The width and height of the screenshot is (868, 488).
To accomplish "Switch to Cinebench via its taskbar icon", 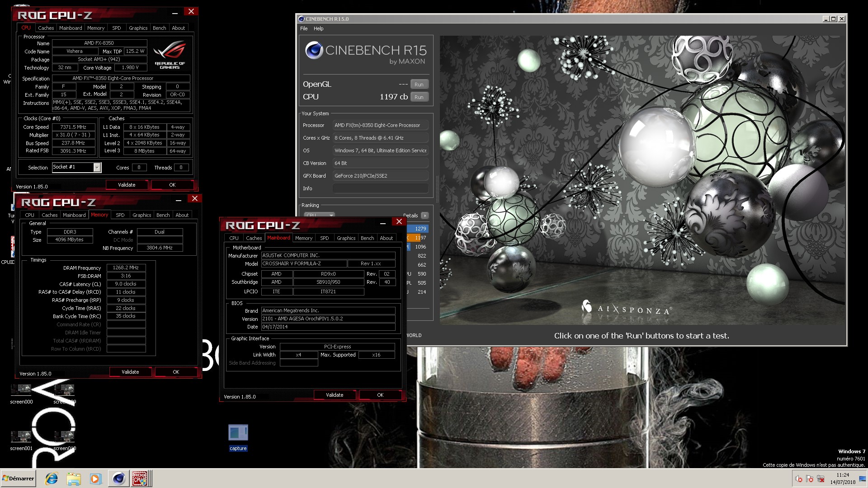I will pos(118,479).
